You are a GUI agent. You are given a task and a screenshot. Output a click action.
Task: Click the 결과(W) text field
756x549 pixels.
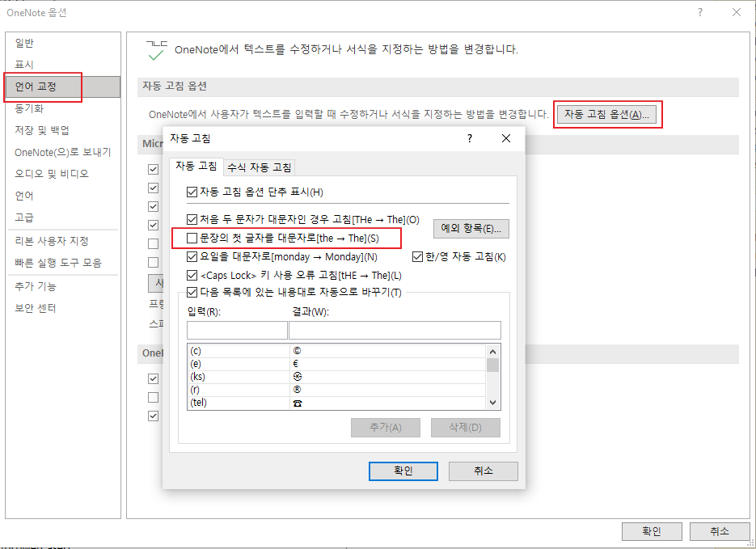[x=395, y=330]
